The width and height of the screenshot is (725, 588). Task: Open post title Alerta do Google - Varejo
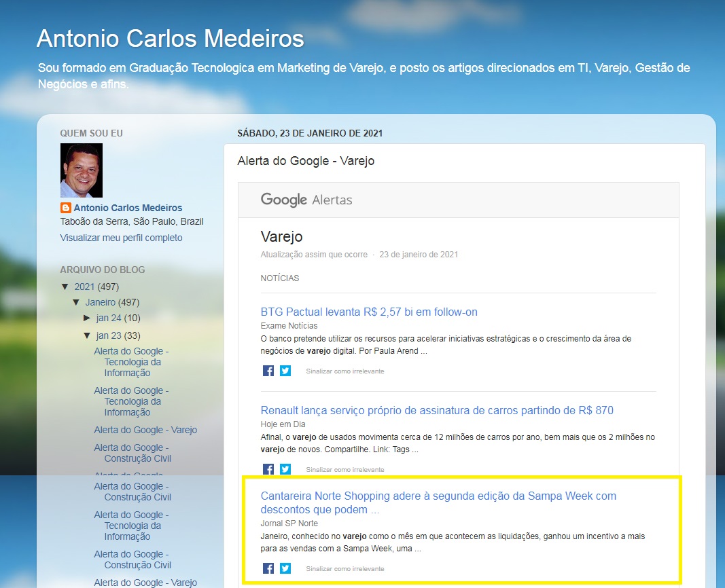(306, 161)
